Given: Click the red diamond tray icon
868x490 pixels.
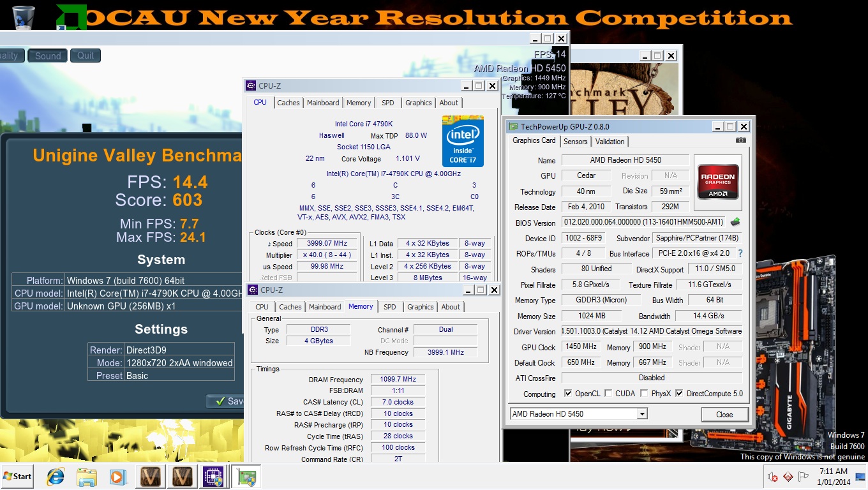Looking at the screenshot, I should click(x=788, y=477).
